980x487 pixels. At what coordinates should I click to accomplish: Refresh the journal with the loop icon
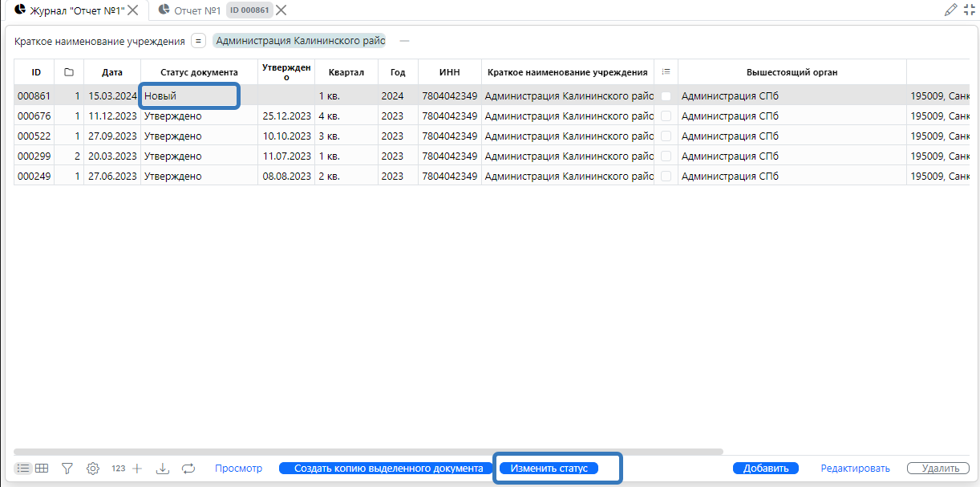188,469
